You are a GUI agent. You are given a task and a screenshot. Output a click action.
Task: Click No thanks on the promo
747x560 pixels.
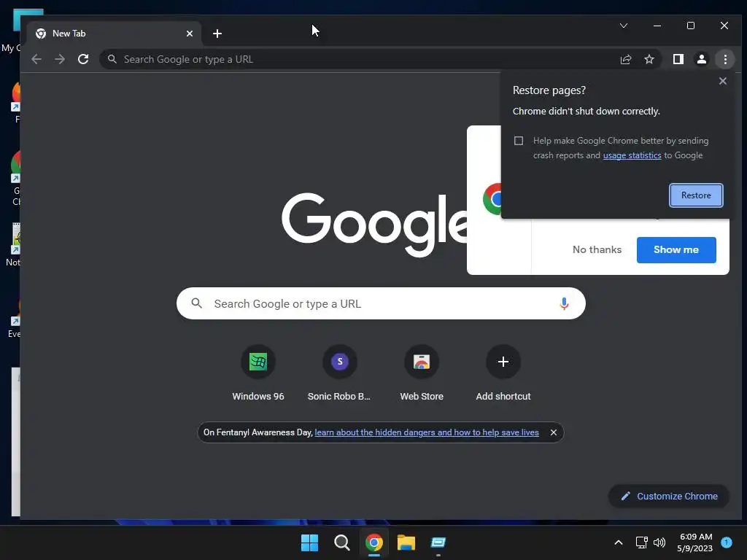pos(597,249)
